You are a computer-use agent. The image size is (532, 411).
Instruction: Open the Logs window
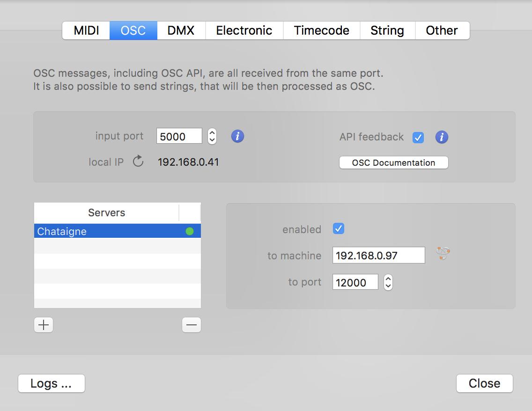tap(51, 383)
